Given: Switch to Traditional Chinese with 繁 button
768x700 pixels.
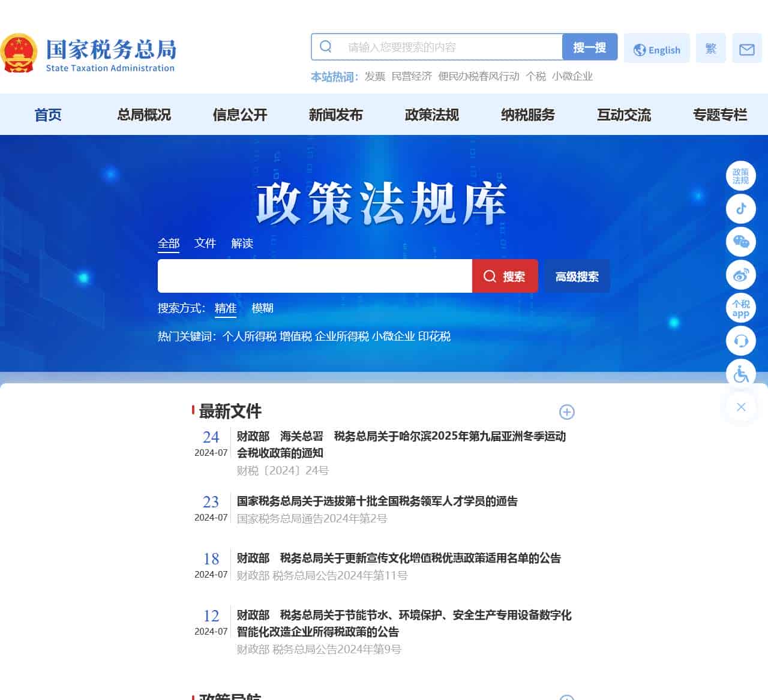Looking at the screenshot, I should click(711, 48).
